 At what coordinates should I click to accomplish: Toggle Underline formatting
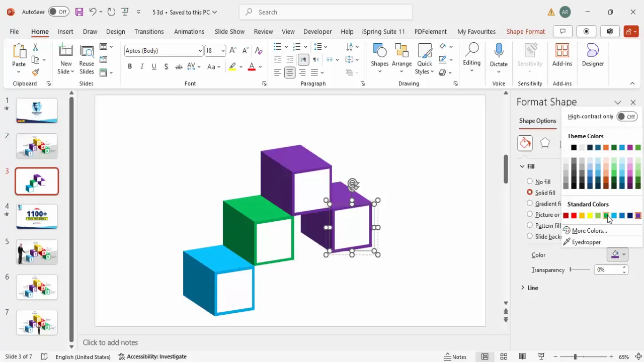[154, 66]
